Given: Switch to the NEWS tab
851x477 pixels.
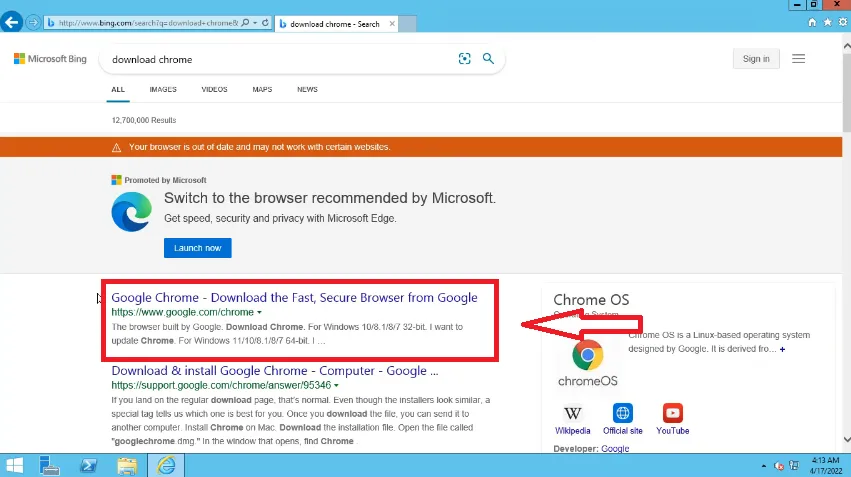Looking at the screenshot, I should pos(307,90).
